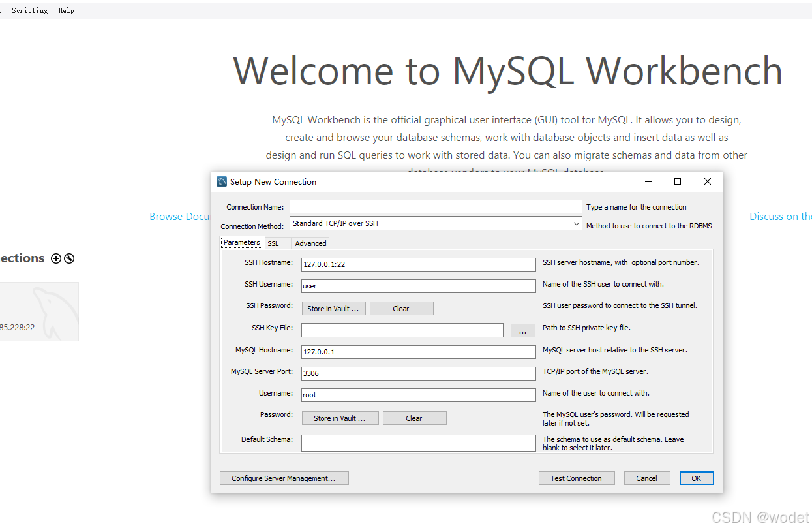Open the Help menu
812x530 pixels.
(66, 10)
